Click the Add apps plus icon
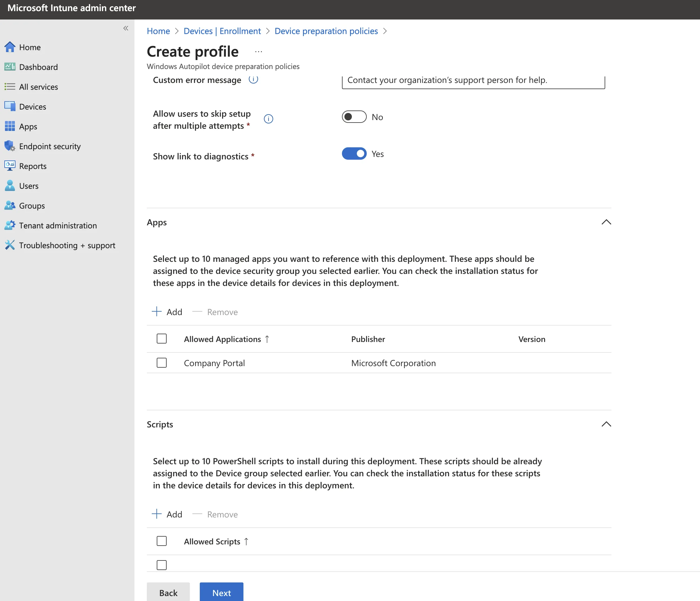Screen dimensions: 700x601 157,312
